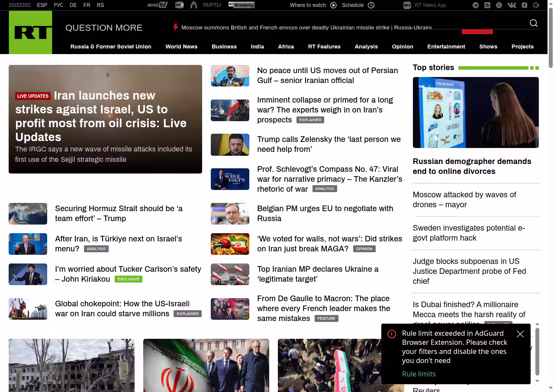Image resolution: width=554 pixels, height=392 pixels.
Task: Open the RT News App icon
Action: 407,5
